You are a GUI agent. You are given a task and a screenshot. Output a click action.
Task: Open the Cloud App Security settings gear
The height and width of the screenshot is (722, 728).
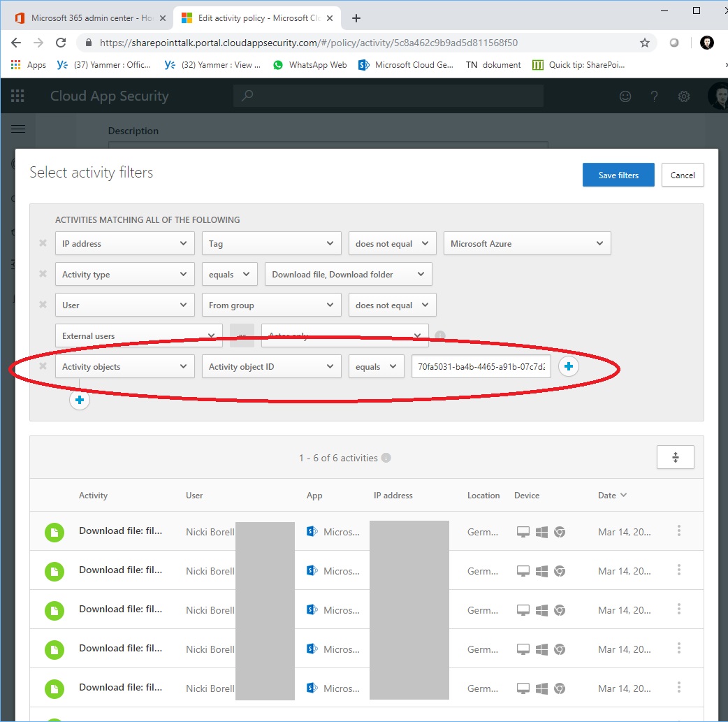coord(683,96)
